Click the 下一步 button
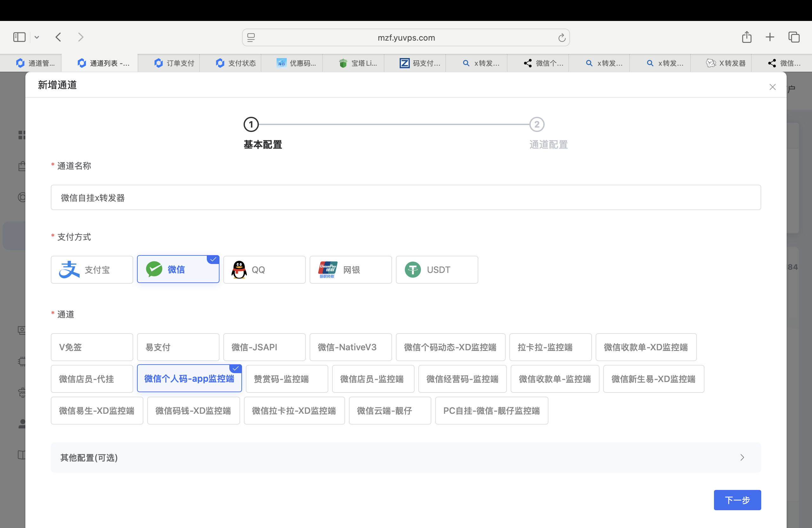Image resolution: width=812 pixels, height=528 pixels. [737, 500]
